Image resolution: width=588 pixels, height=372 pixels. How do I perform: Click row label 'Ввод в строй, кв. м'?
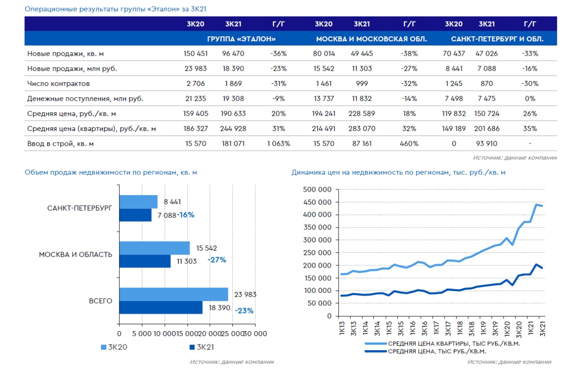click(x=61, y=143)
